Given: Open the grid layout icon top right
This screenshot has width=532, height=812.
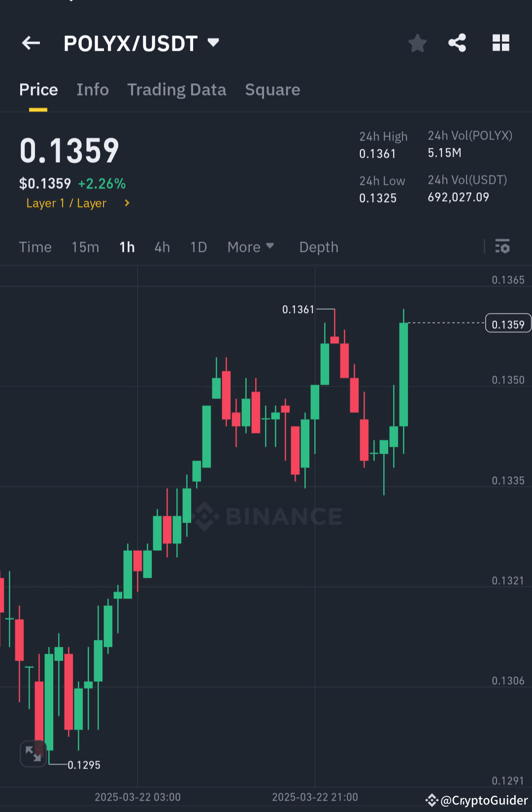Looking at the screenshot, I should (501, 43).
